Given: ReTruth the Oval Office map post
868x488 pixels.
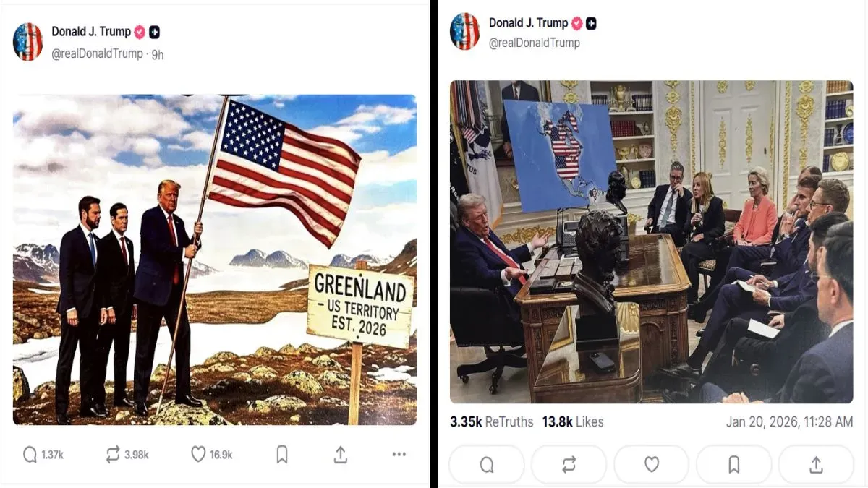Looking at the screenshot, I should (569, 464).
